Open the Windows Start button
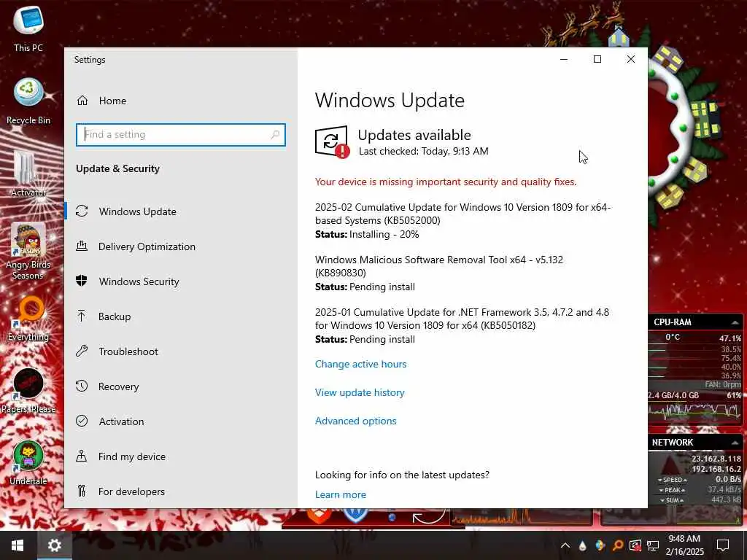The image size is (747, 560). click(18, 545)
